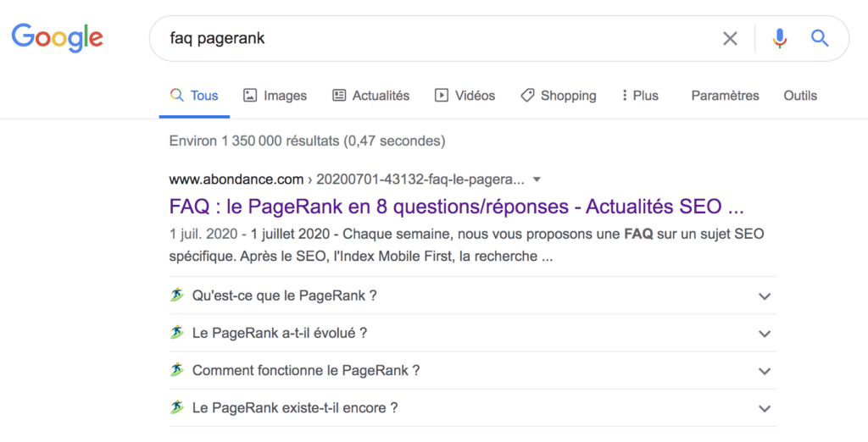Click the three-dot icon beside Plus
Screen dimensions: 868x442
pos(625,95)
